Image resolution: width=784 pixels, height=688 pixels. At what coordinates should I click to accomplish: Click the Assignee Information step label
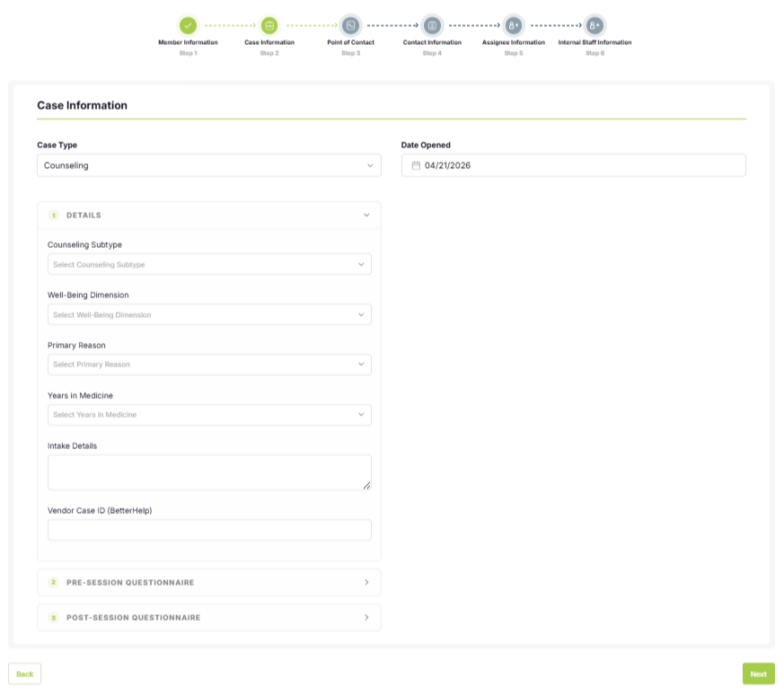tap(514, 42)
